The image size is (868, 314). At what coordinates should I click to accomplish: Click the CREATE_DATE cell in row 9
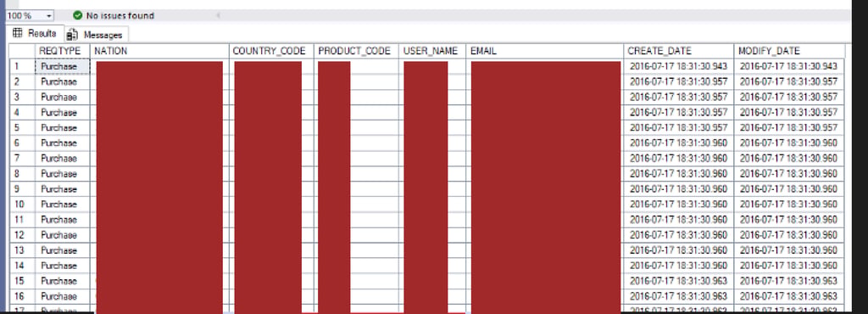[x=679, y=189]
